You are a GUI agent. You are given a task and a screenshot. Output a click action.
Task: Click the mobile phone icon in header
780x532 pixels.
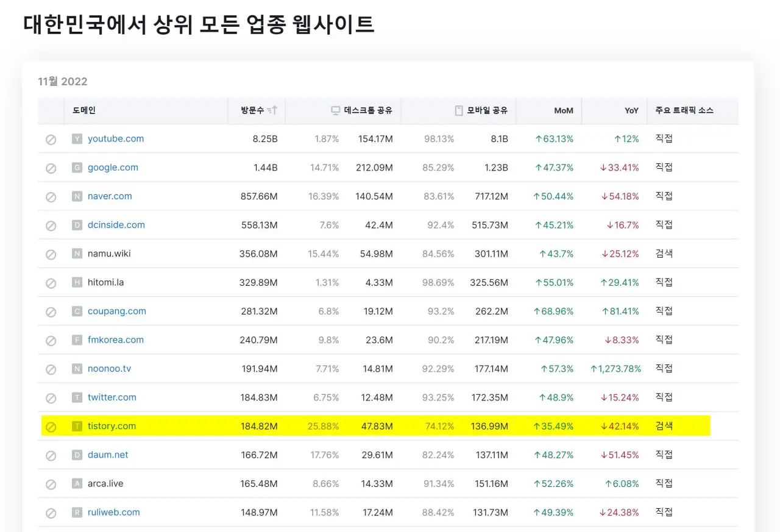click(x=459, y=110)
